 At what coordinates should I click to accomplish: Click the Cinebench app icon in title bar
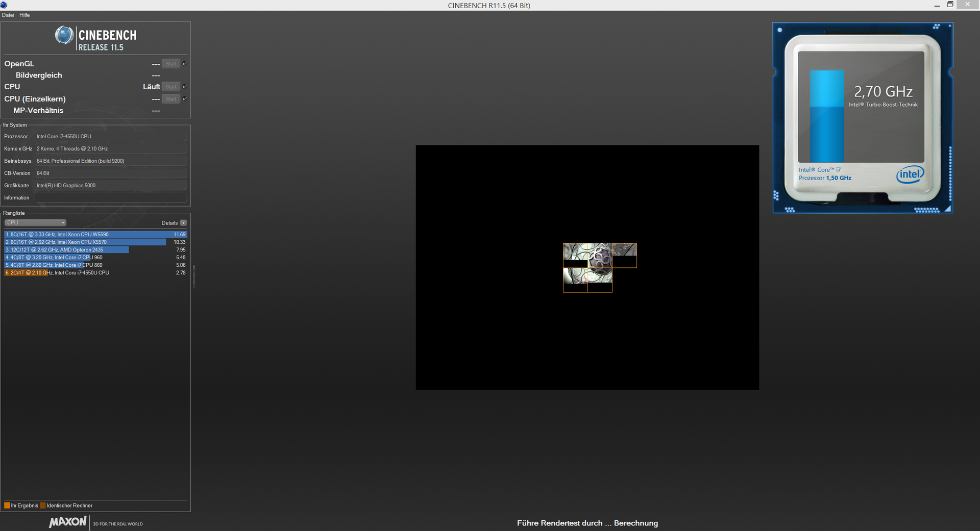pos(4,5)
